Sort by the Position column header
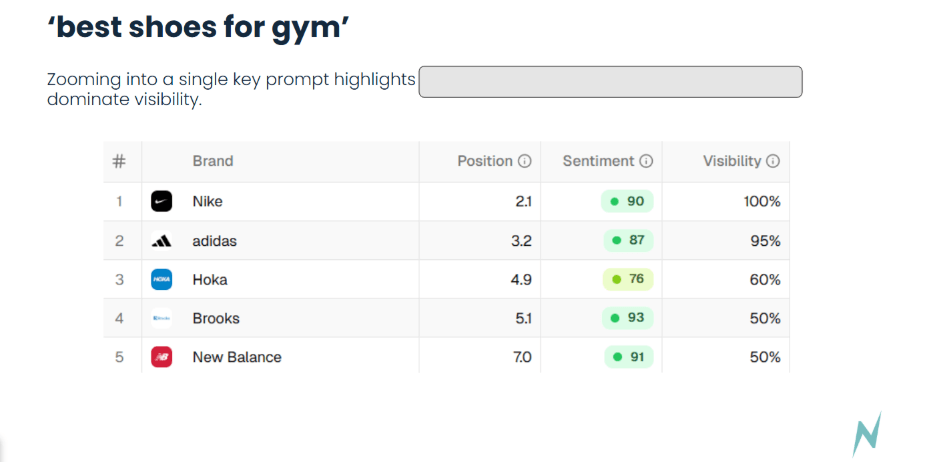The image size is (938, 462). tap(485, 161)
